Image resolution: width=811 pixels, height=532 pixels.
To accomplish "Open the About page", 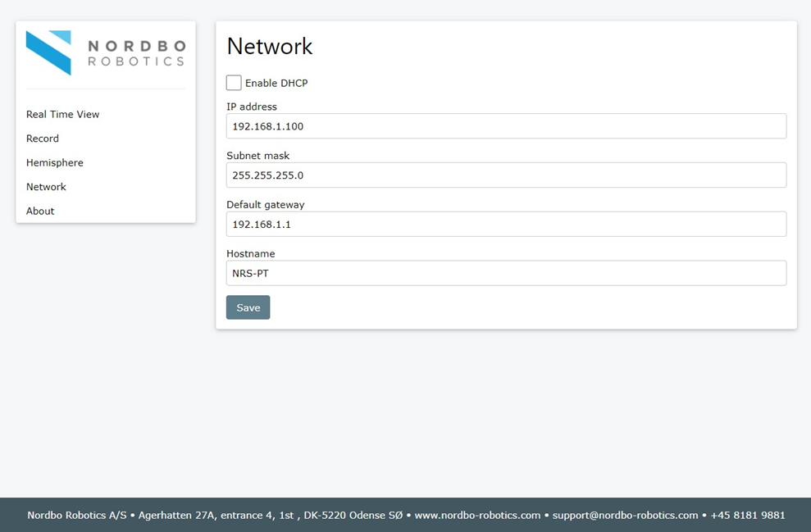I will 40,211.
